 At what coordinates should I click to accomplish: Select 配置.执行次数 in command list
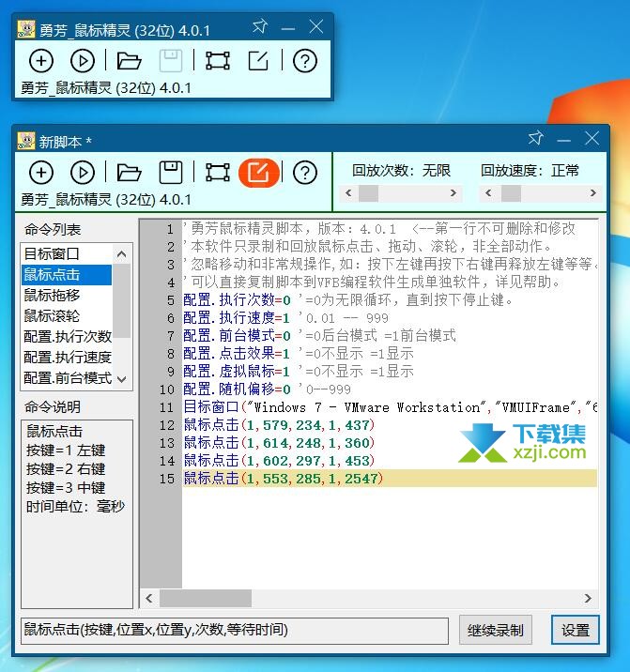[x=67, y=336]
